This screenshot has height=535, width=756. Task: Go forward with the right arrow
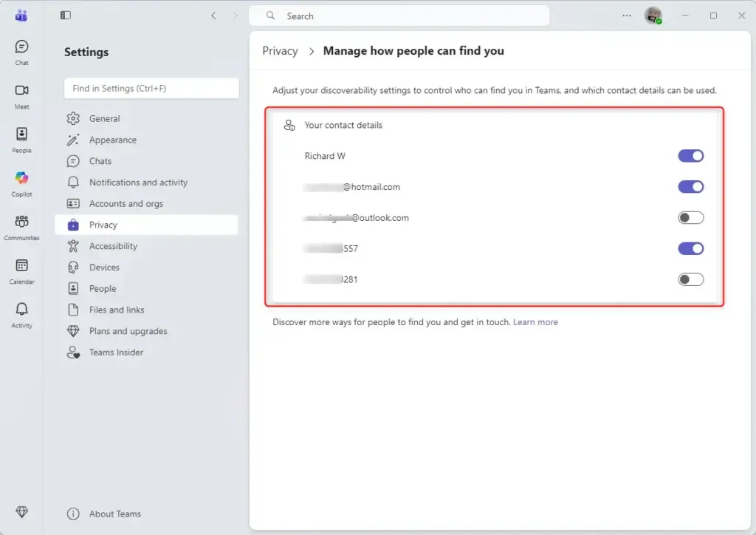235,16
